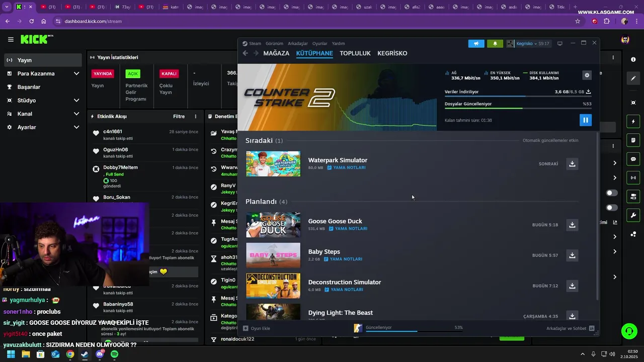Open Windows Start menu
This screenshot has width=644, height=362.
(x=11, y=354)
